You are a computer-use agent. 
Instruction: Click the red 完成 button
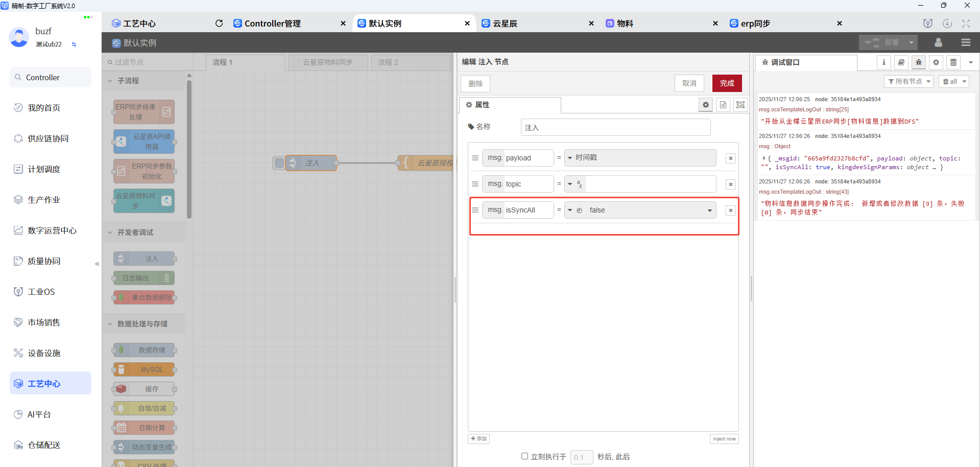tap(727, 83)
